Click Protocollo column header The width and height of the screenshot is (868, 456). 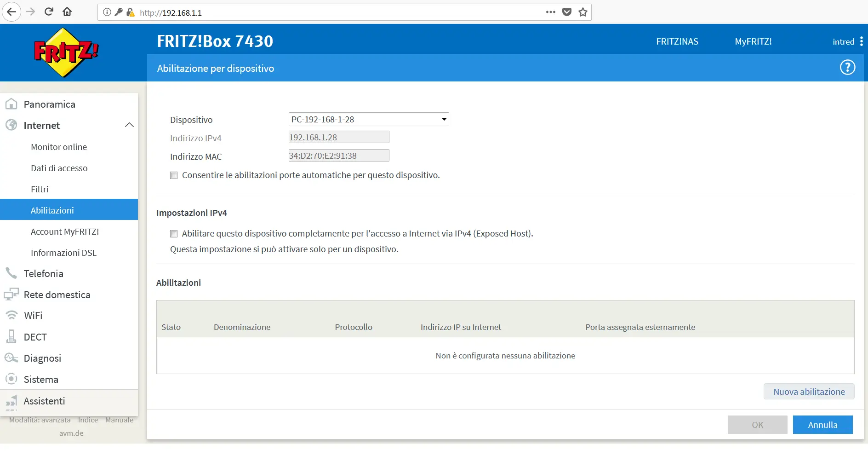coord(354,327)
